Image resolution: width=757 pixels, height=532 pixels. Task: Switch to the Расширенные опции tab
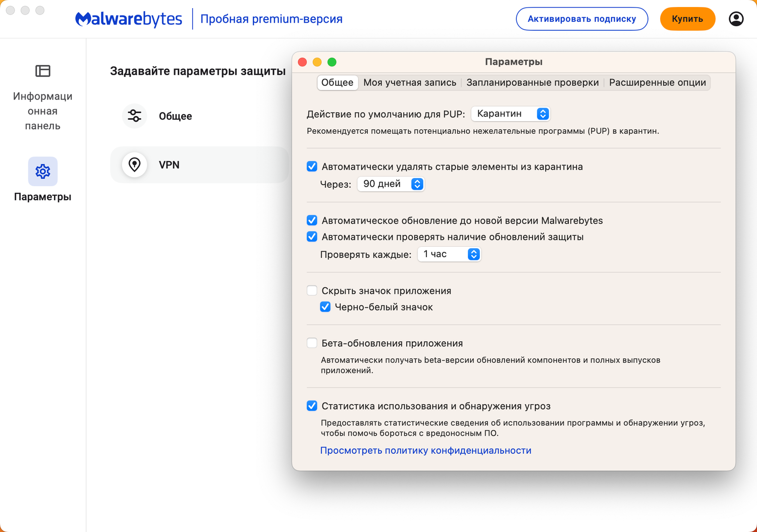[657, 83]
